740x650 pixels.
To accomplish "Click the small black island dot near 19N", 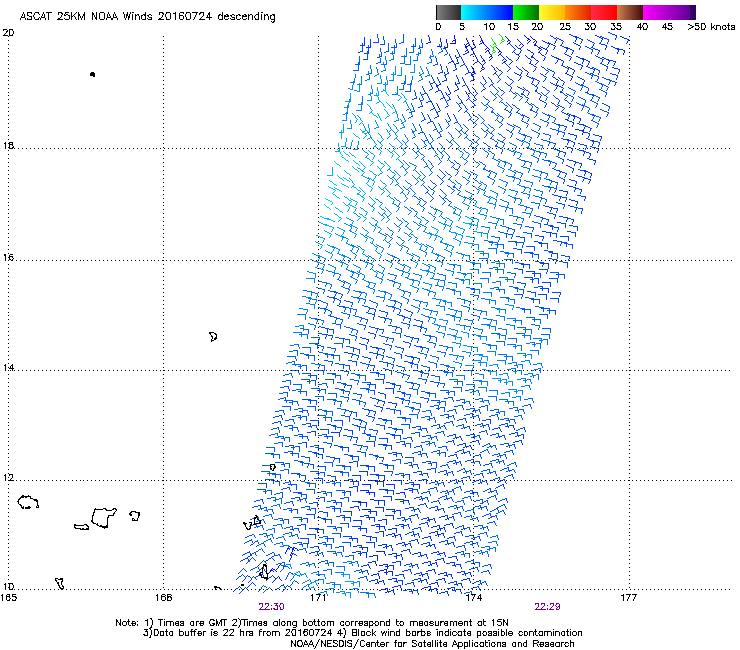I will pyautogui.click(x=92, y=74).
